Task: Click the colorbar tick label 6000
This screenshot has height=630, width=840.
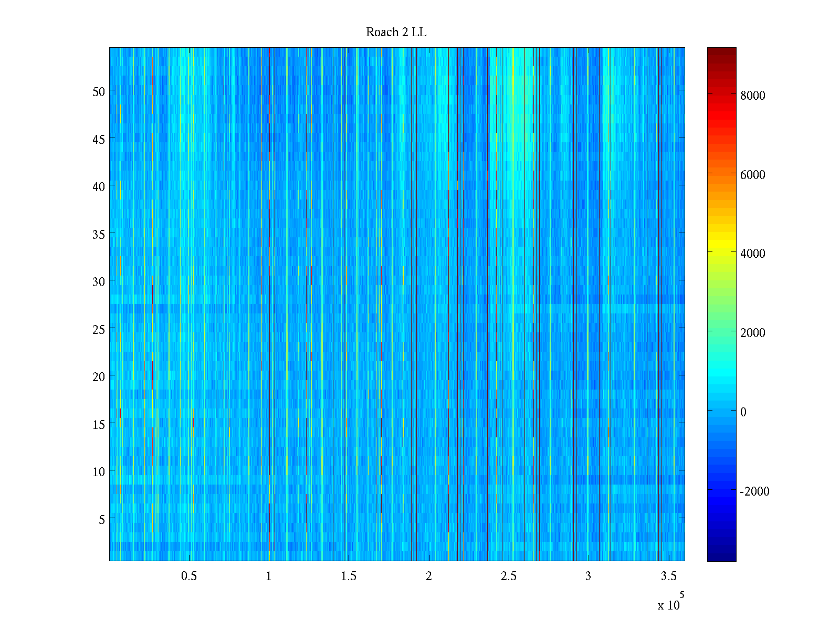Action: point(752,175)
